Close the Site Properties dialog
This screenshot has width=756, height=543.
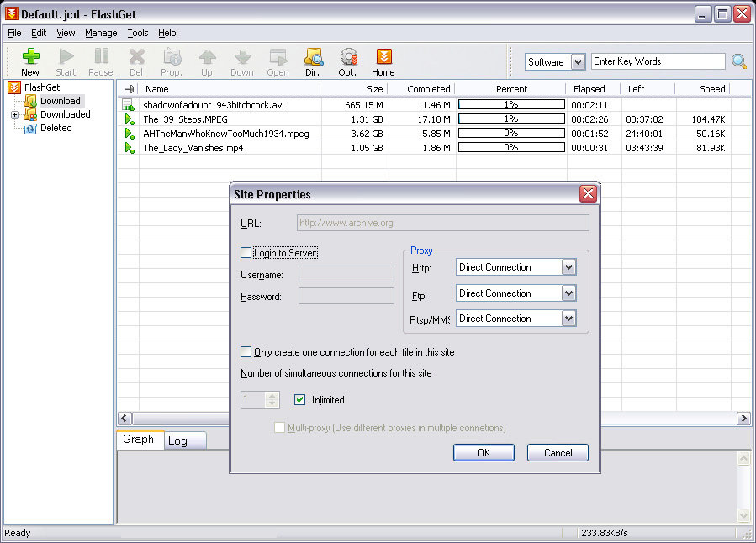(x=588, y=194)
